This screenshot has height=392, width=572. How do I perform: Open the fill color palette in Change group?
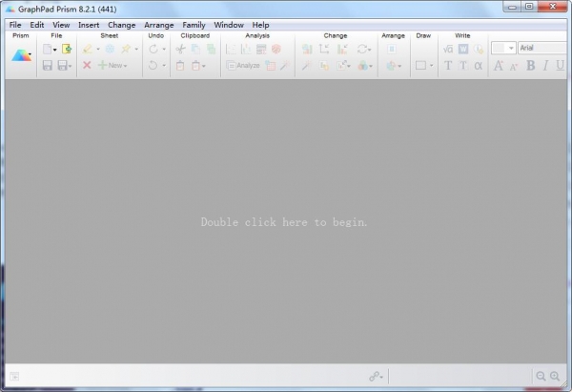pyautogui.click(x=363, y=66)
